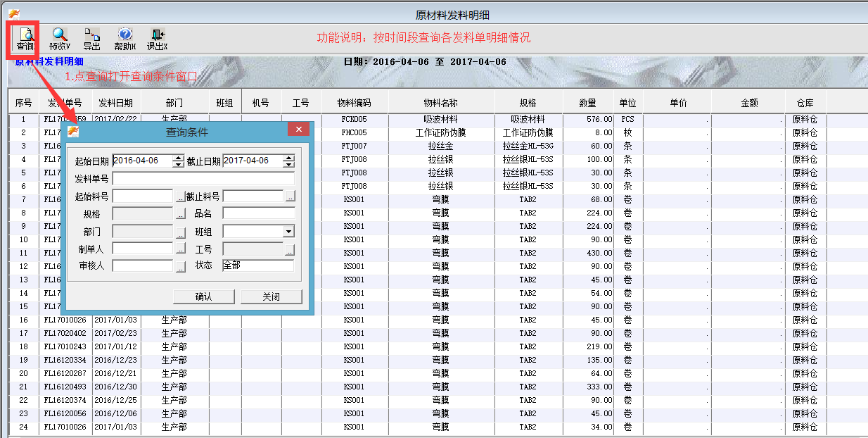Sort by the 物料编码 column header
The image size is (868, 438).
[x=355, y=103]
